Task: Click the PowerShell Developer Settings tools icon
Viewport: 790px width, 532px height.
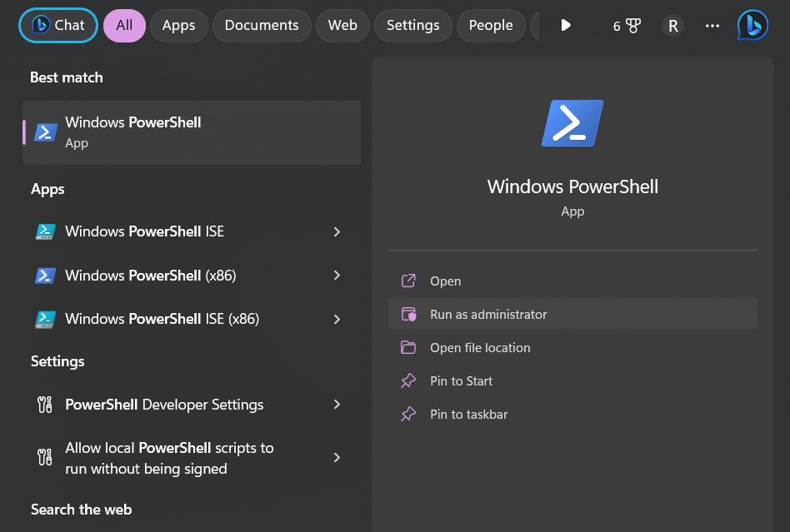Action: (x=46, y=405)
